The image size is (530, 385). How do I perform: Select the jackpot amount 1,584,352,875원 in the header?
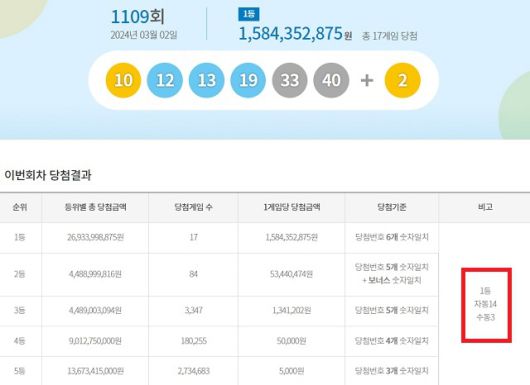295,33
